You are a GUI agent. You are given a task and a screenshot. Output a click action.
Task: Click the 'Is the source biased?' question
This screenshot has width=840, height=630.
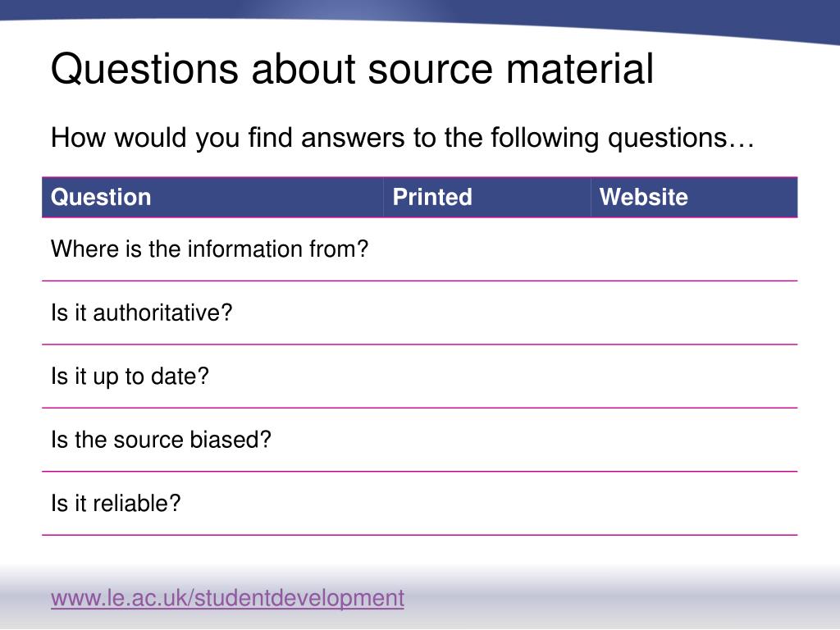(161, 440)
